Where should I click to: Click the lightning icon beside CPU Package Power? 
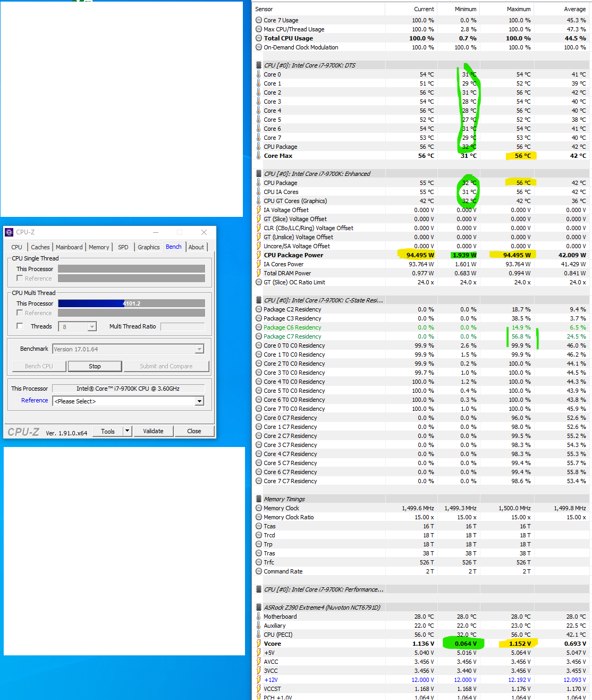(259, 255)
